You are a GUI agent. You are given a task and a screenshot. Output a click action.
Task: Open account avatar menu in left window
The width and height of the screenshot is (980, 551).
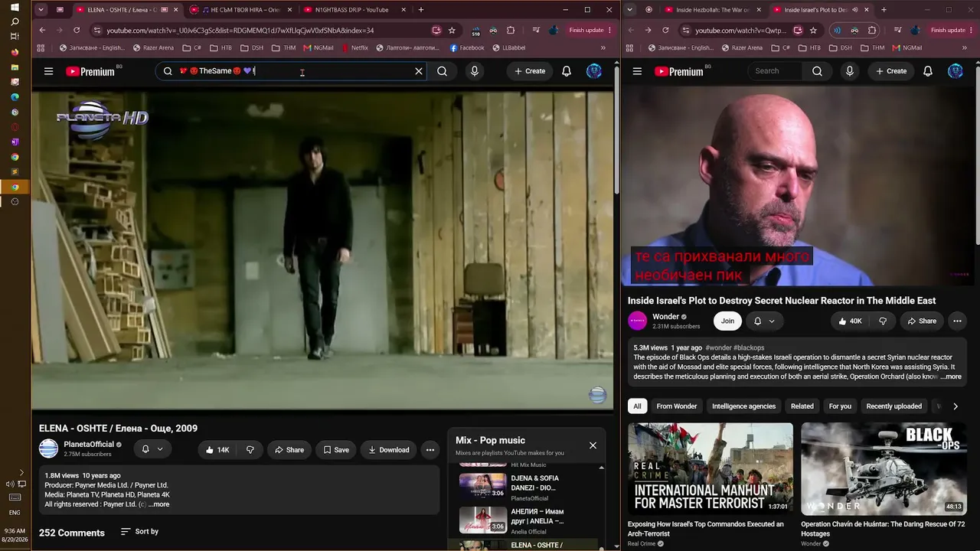(594, 71)
